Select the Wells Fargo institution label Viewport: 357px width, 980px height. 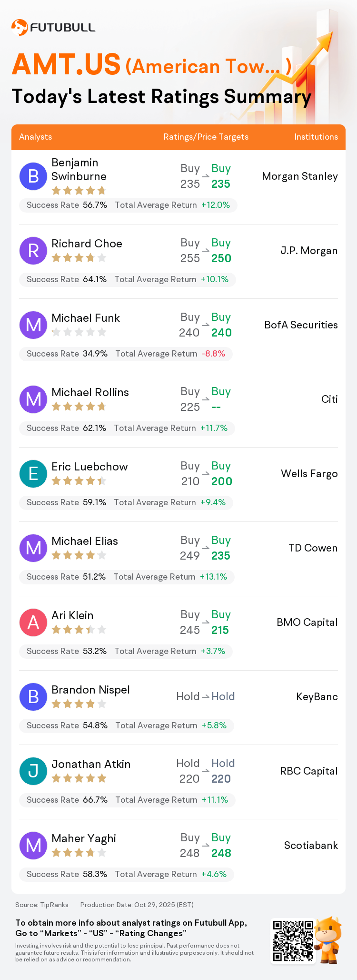[x=309, y=474]
